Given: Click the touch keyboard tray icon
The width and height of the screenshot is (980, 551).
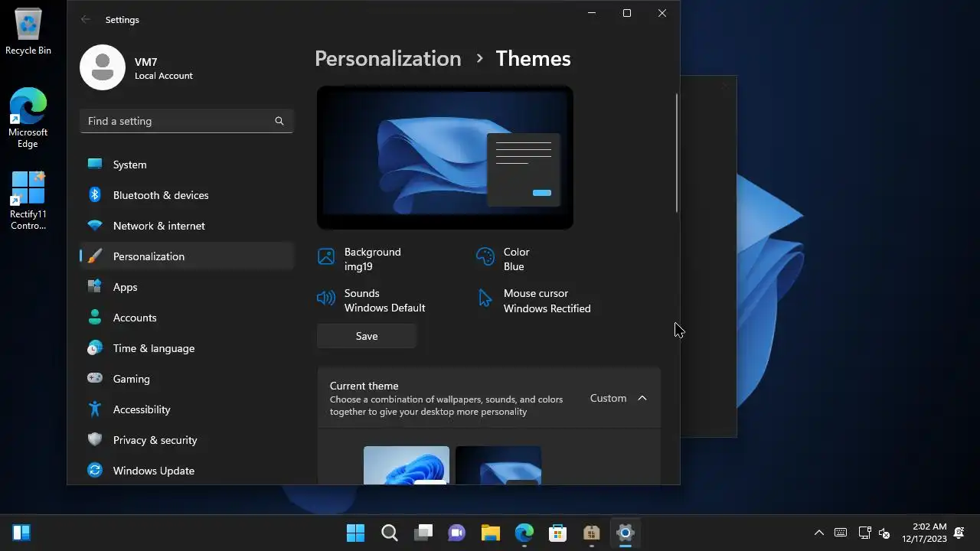Looking at the screenshot, I should (841, 533).
